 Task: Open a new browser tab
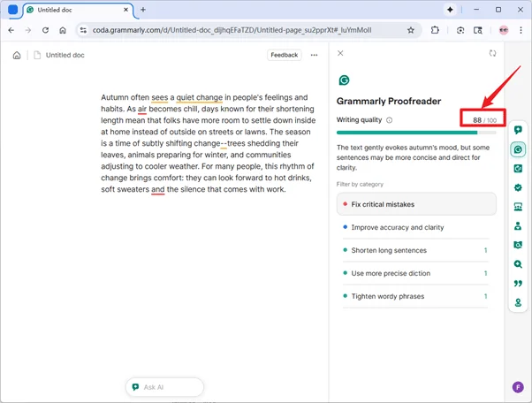point(143,10)
